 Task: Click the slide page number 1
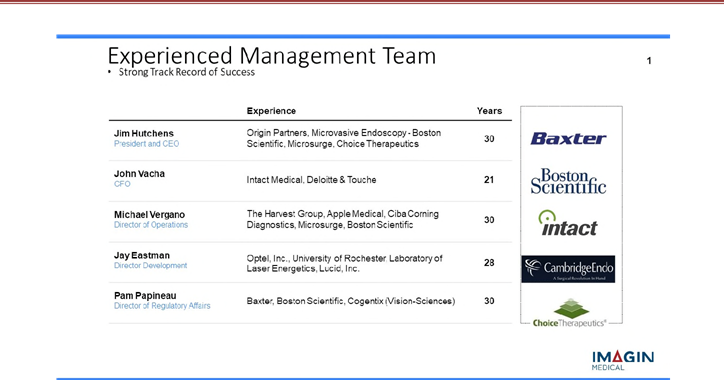(649, 60)
